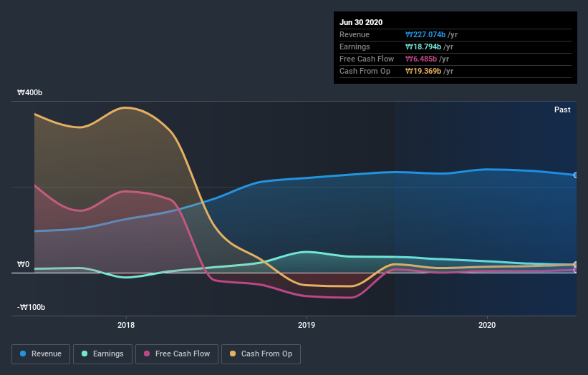Click the ₩227.074b revenue value
Image resolution: width=588 pixels, height=375 pixels.
(x=425, y=34)
